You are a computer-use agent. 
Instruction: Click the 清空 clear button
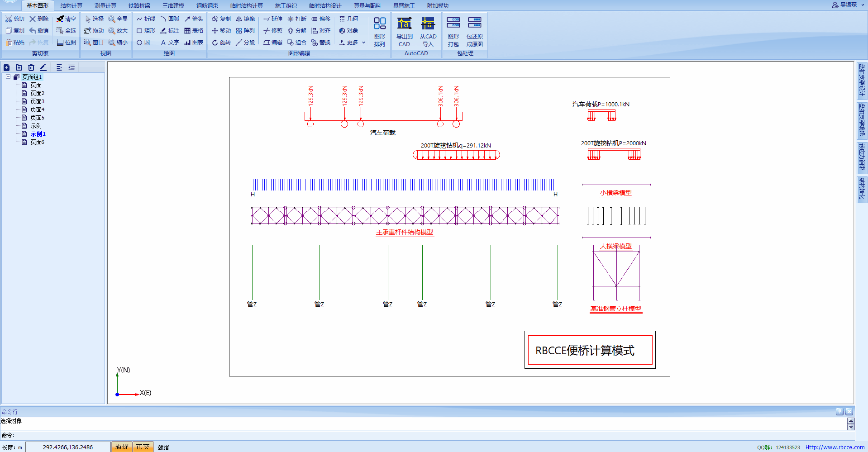[66, 19]
